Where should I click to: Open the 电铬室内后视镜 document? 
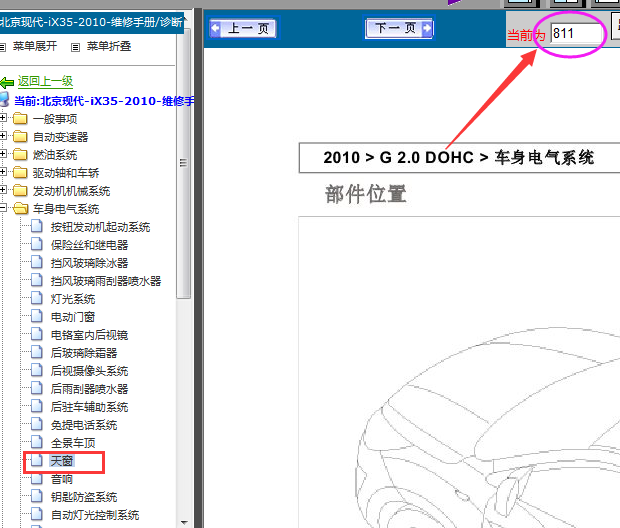tap(89, 335)
